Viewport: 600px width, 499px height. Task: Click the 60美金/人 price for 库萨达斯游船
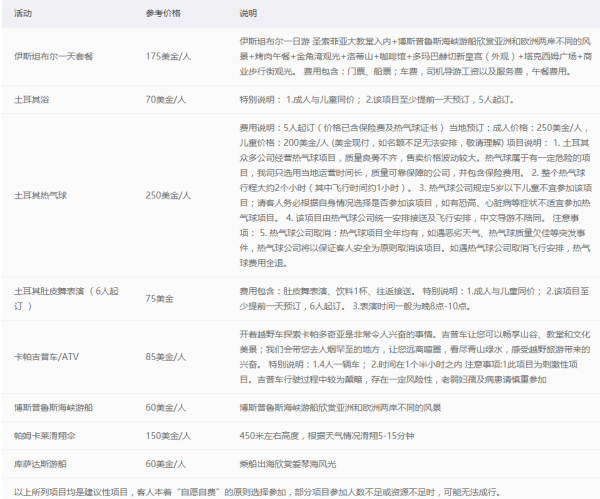point(166,464)
